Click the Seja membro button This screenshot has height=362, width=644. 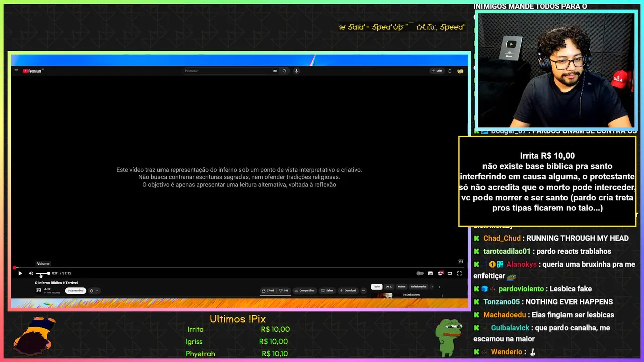[x=75, y=290]
